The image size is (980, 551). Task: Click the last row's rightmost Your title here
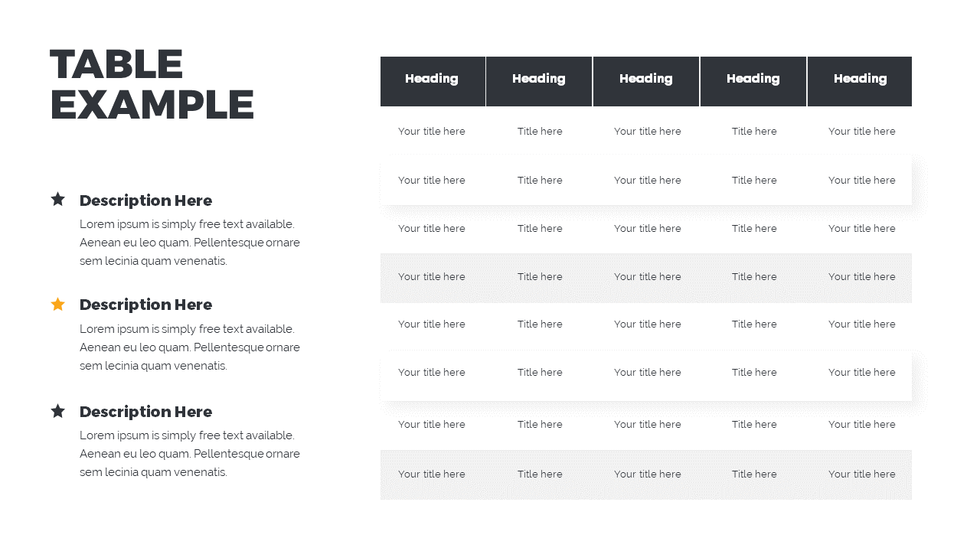[x=862, y=474]
